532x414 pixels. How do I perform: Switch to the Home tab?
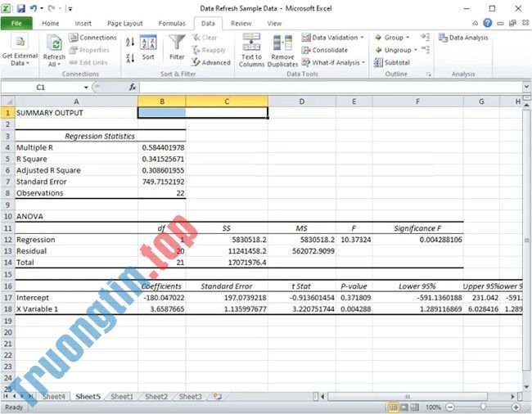click(x=51, y=23)
